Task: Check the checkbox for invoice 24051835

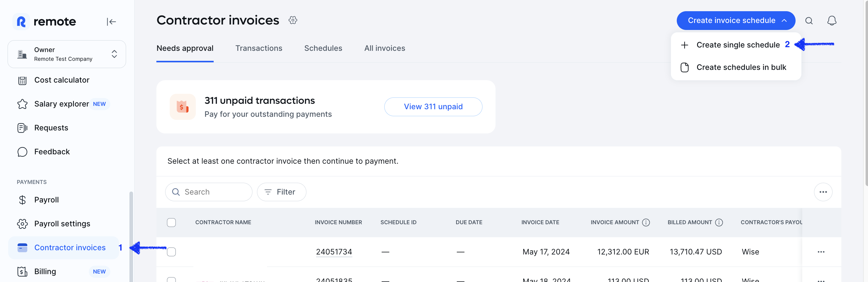Action: tap(172, 279)
